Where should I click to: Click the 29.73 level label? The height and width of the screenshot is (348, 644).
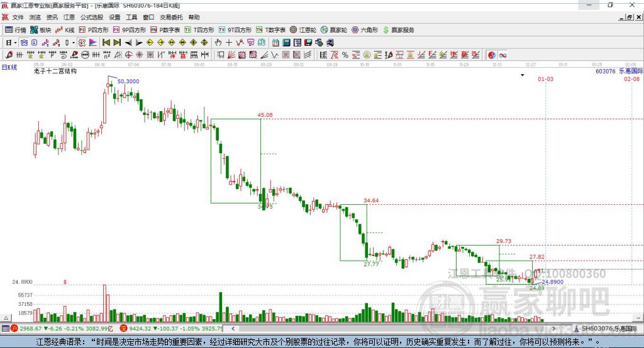(504, 241)
